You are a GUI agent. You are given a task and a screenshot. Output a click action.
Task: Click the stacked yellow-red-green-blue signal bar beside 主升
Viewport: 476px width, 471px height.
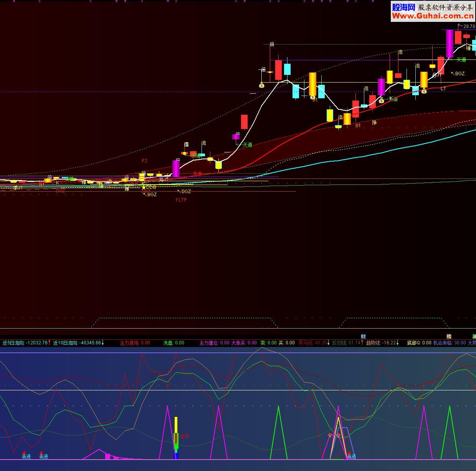[x=176, y=438]
